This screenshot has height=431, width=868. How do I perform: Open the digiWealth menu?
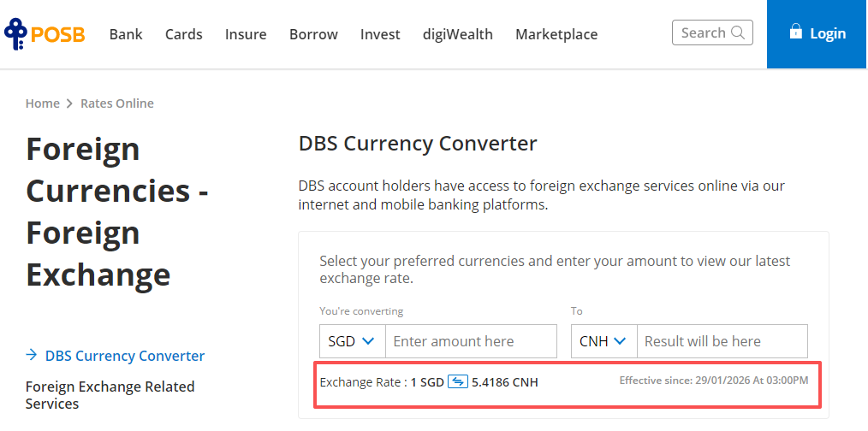(458, 34)
